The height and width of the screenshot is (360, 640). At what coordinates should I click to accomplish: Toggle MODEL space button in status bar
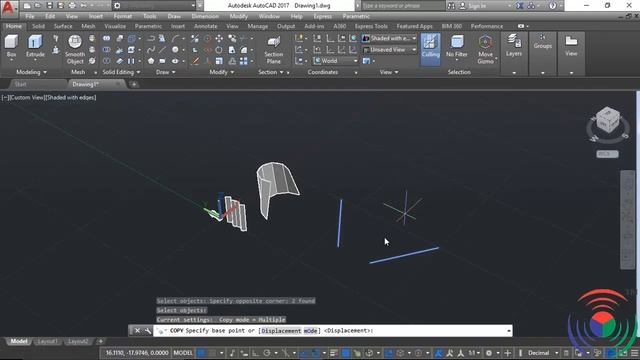tap(183, 353)
